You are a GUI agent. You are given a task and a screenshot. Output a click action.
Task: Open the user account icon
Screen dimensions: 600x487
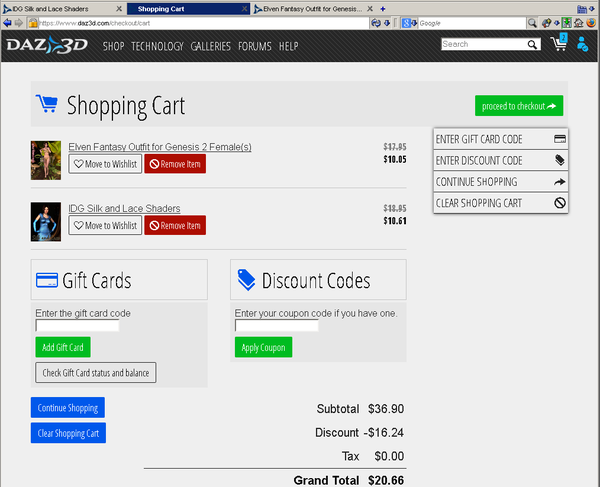pyautogui.click(x=582, y=44)
